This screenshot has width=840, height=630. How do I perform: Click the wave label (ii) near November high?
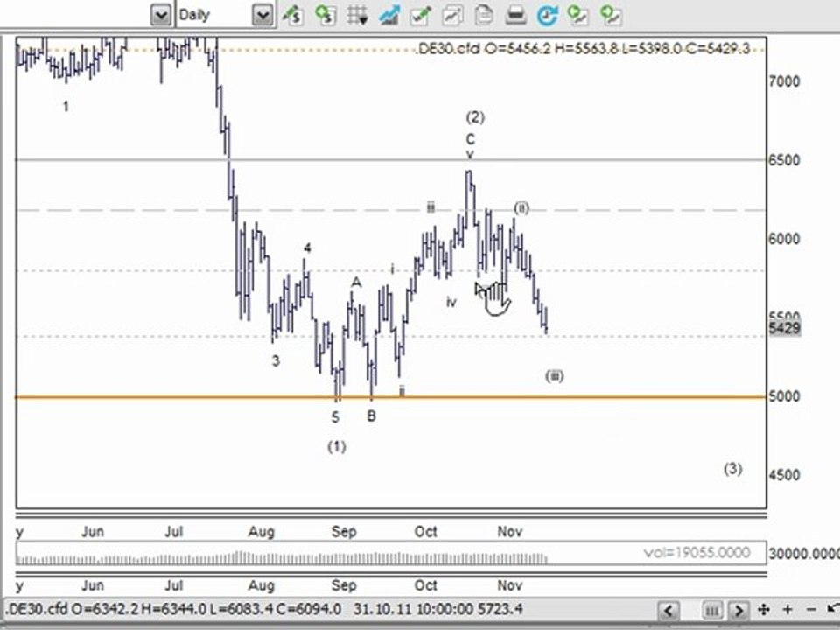pos(521,208)
